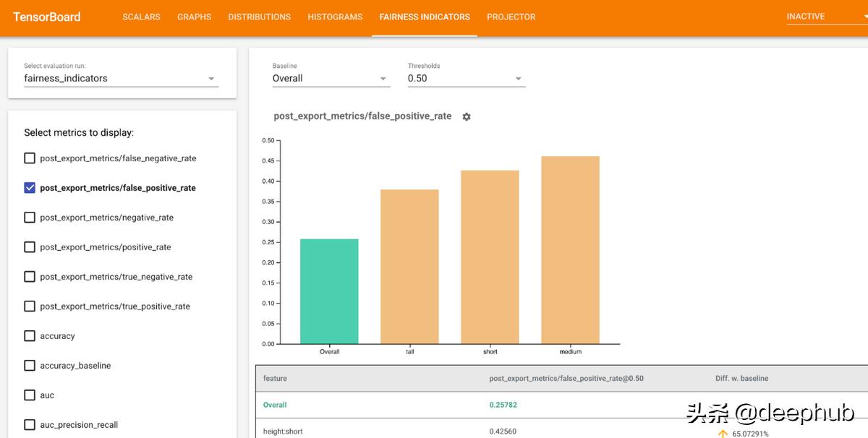Open the INACTIVE plugins dropdown
The height and width of the screenshot is (438, 868).
pyautogui.click(x=825, y=17)
